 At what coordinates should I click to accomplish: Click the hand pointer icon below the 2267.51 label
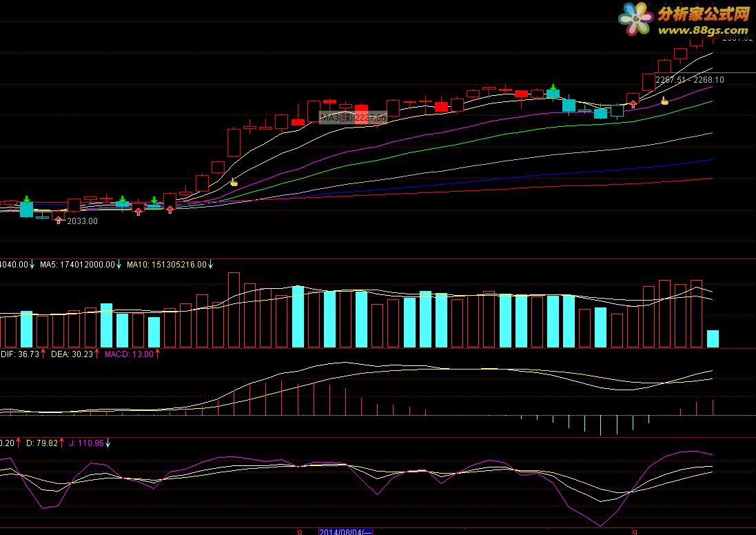pos(664,101)
